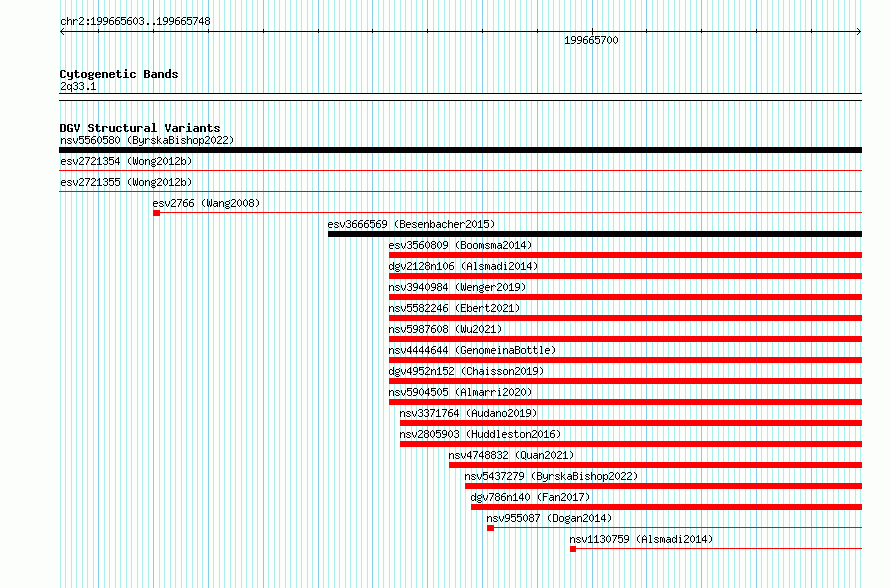Open nsv3371764 (Audano2019) variant label

468,413
